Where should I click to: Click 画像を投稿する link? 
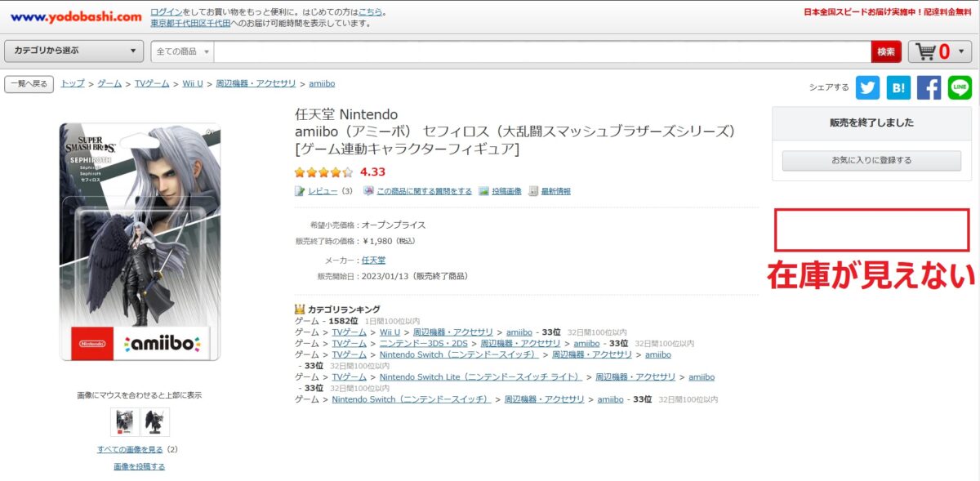click(140, 466)
